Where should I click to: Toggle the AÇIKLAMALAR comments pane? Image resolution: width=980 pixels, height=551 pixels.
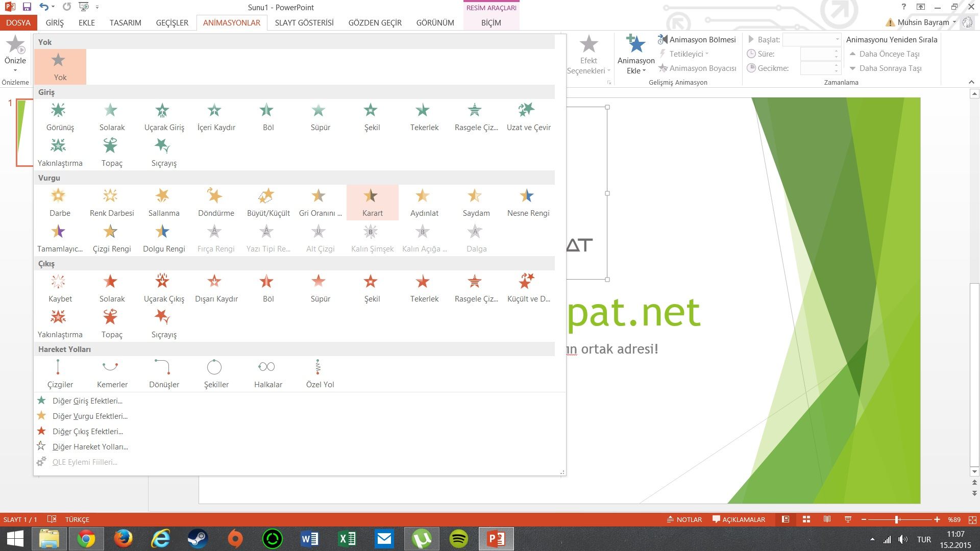coord(739,519)
